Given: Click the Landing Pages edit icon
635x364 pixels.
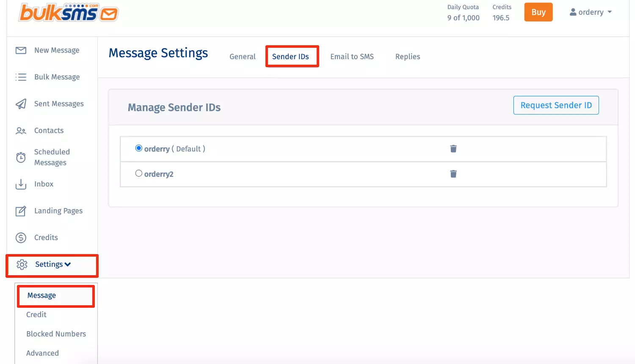Looking at the screenshot, I should 21,211.
